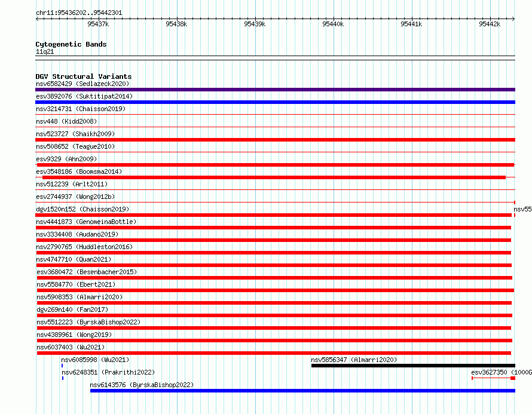The width and height of the screenshot is (532, 414).
Task: Click the red esv3627350 variant glyph
Action: coord(493,378)
